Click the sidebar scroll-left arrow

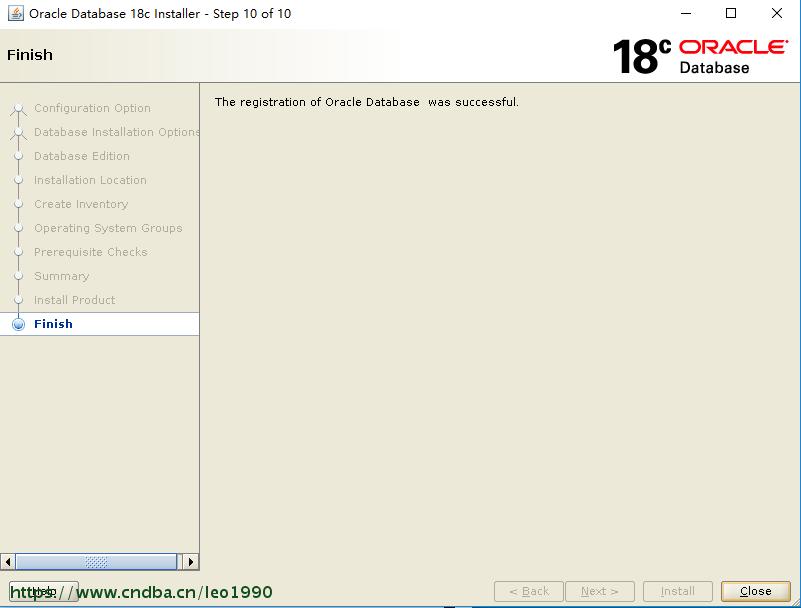pos(8,562)
